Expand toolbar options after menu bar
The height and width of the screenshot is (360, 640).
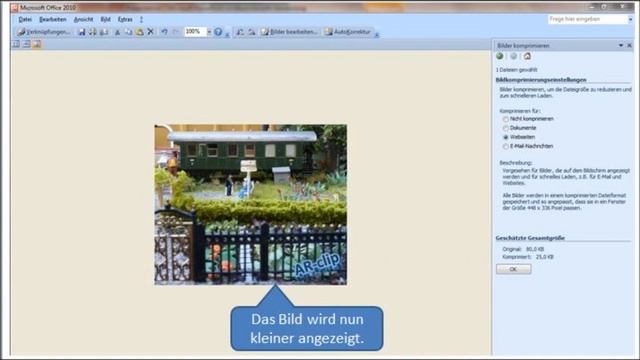141,19
